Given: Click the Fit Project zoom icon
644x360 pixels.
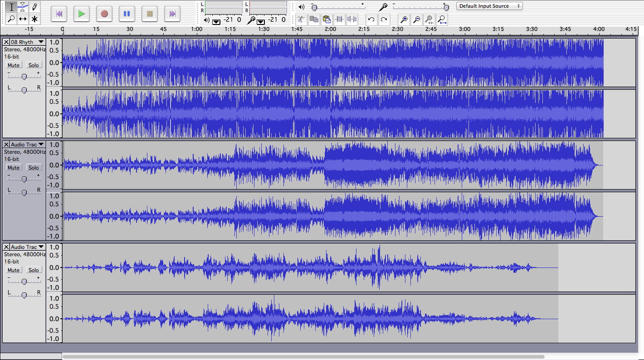Looking at the screenshot, I should click(442, 19).
